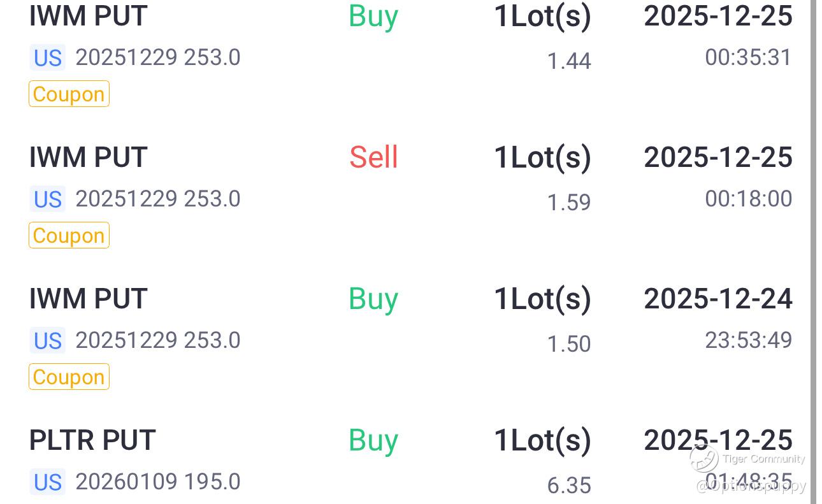The width and height of the screenshot is (822, 504).
Task: Click the Tiger Community logo watermark
Action: point(704,459)
